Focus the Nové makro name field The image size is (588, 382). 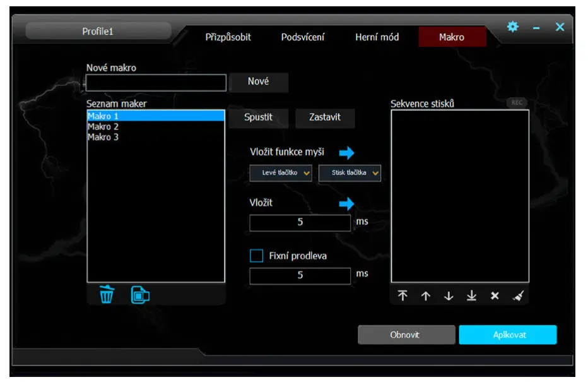click(156, 83)
